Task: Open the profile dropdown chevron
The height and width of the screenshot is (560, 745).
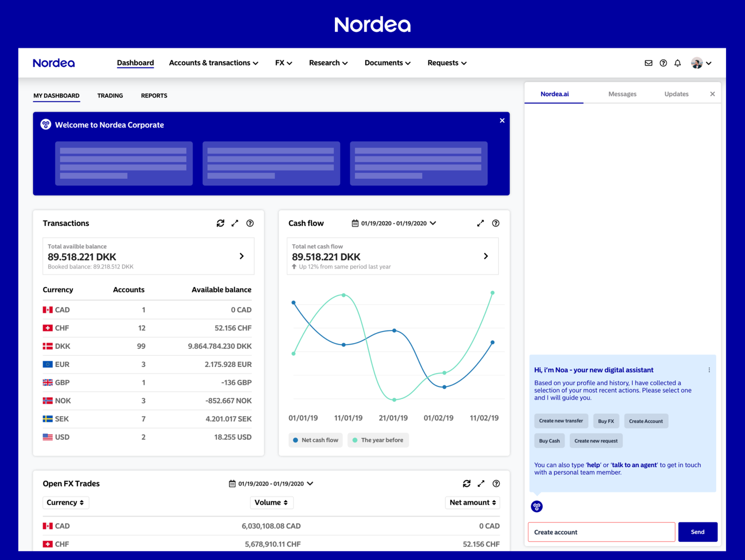Action: [x=709, y=63]
